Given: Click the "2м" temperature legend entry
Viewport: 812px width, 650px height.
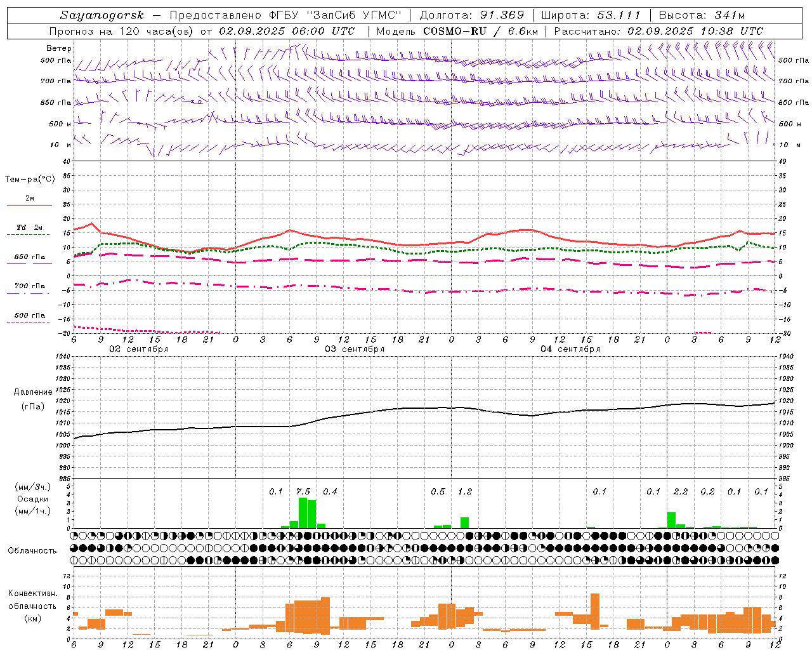Looking at the screenshot, I should click(x=30, y=199).
